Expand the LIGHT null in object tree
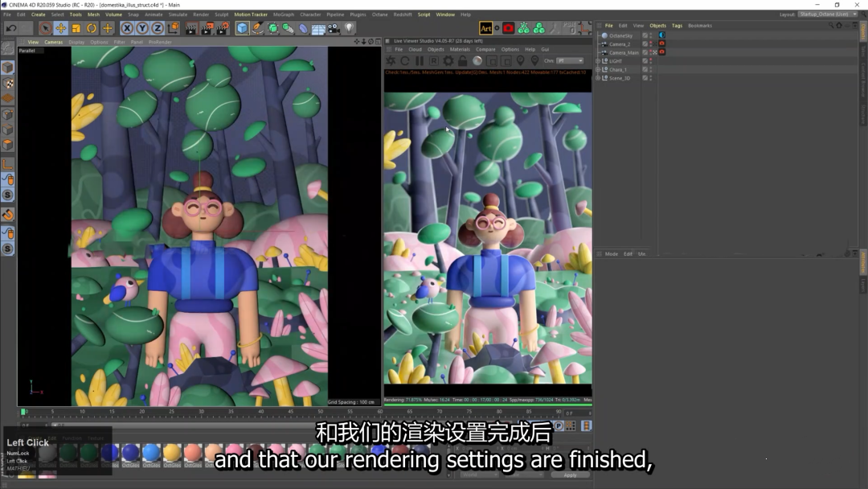This screenshot has height=489, width=868. (x=598, y=61)
